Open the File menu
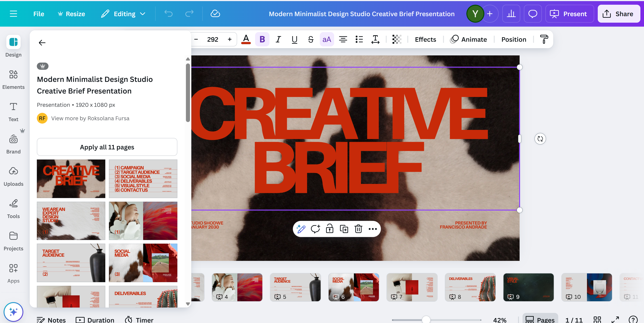Image resolution: width=644 pixels, height=323 pixels. (x=38, y=14)
